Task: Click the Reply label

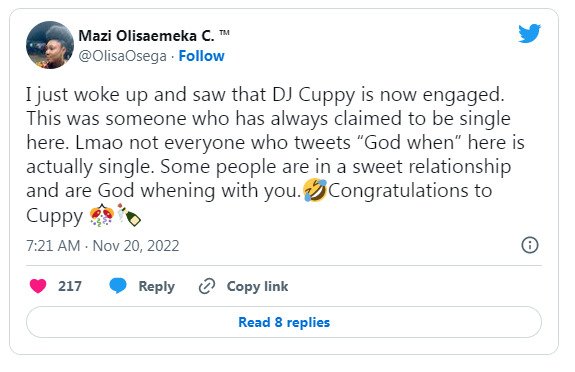Action: point(157,287)
